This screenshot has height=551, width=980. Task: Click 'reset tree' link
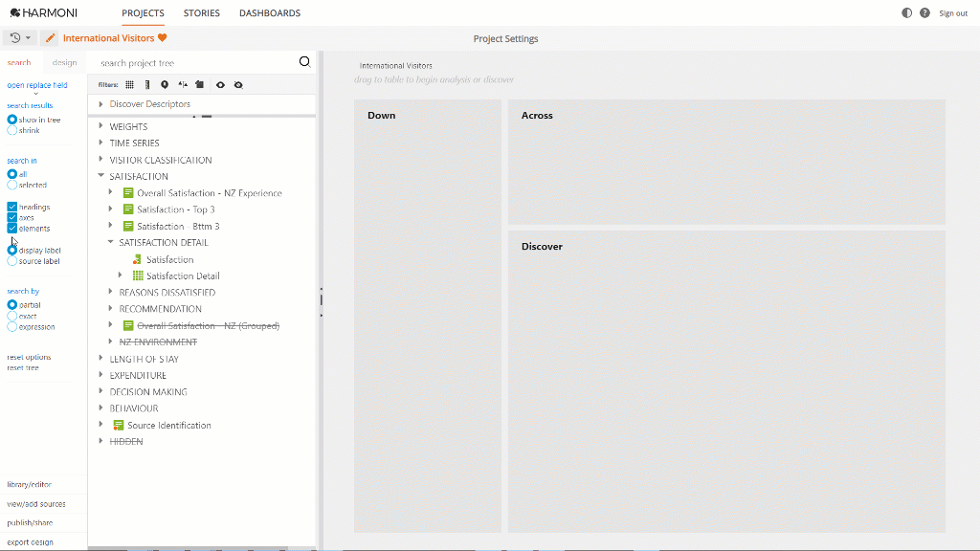point(23,368)
